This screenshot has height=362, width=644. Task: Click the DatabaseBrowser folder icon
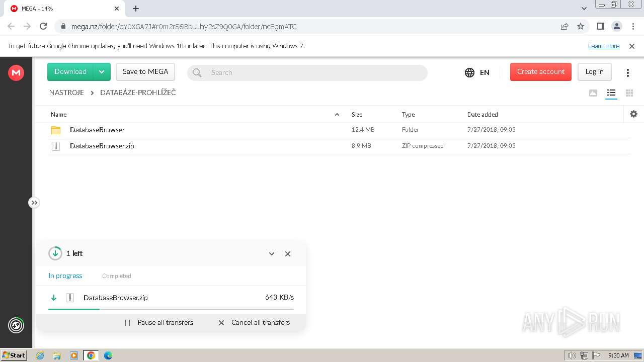tap(56, 130)
